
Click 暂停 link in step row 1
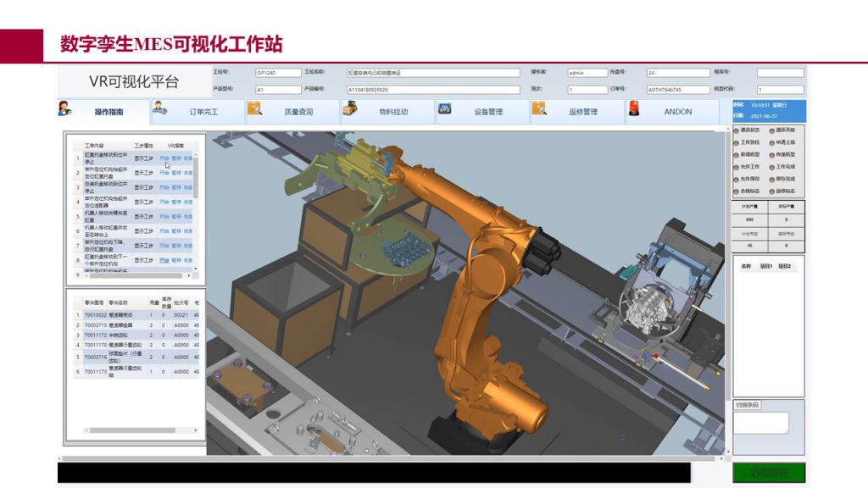coord(176,158)
